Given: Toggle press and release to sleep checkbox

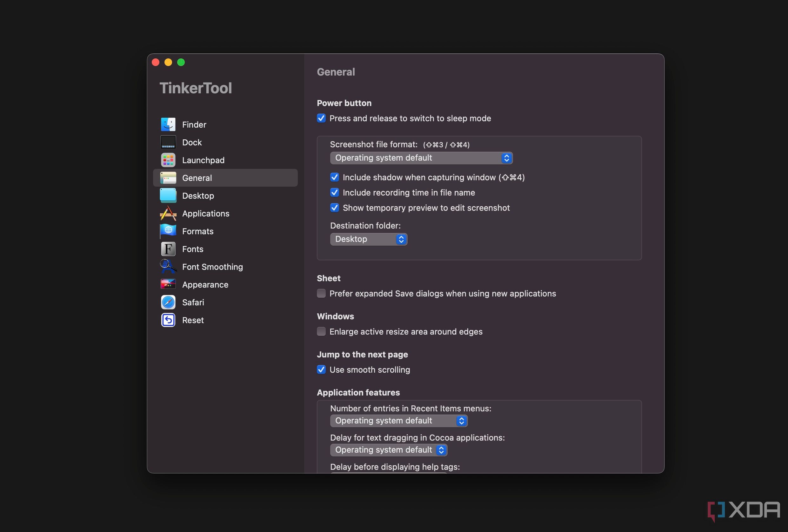Looking at the screenshot, I should tap(321, 118).
